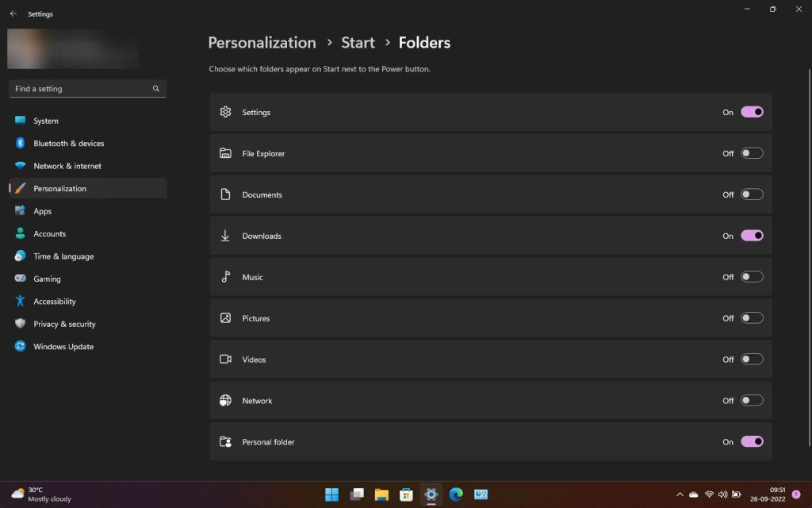
Task: Click Start in the breadcrumb
Action: 358,43
